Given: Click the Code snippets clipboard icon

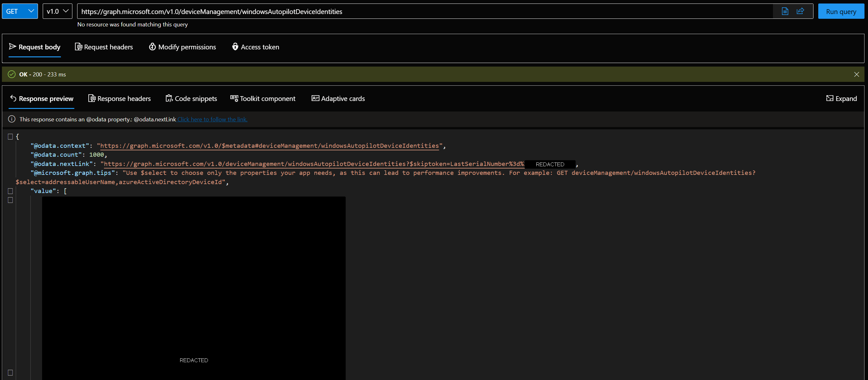Looking at the screenshot, I should coord(169,98).
